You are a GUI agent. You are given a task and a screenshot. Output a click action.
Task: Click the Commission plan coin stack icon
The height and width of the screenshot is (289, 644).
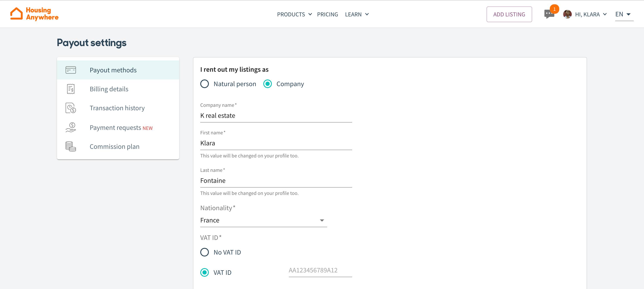(71, 147)
